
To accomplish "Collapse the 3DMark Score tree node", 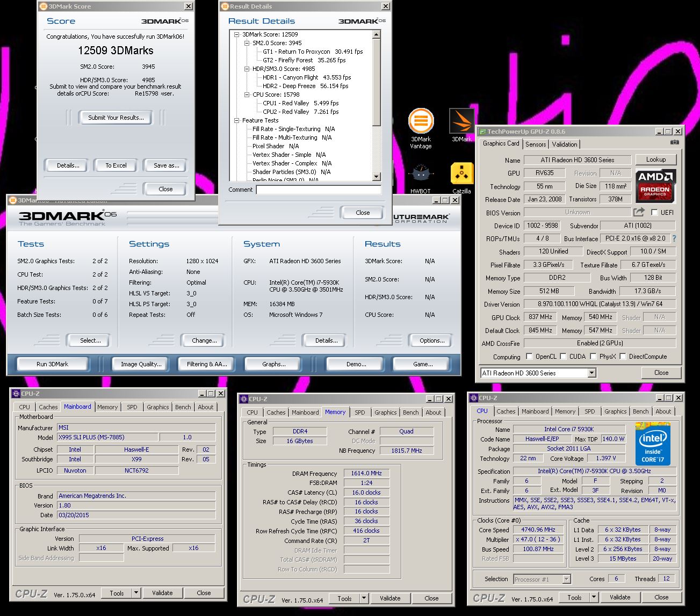I will click(237, 34).
